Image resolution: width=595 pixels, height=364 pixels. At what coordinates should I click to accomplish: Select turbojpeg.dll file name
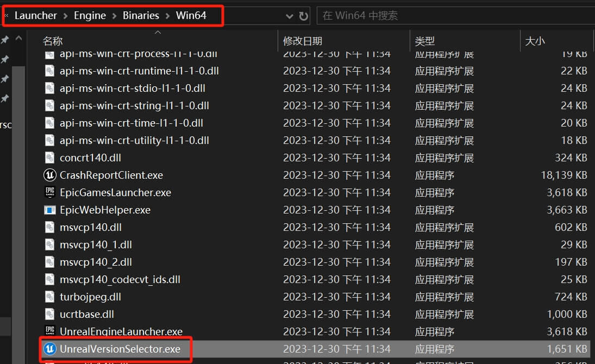(90, 297)
